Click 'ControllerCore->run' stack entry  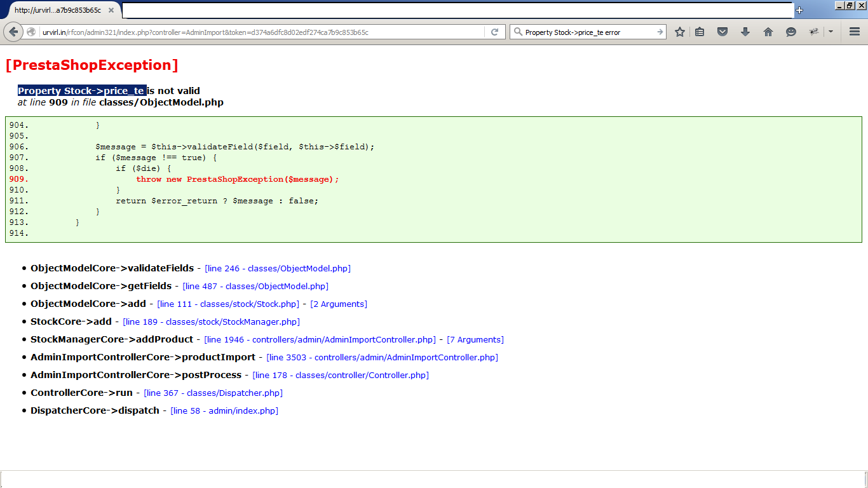[x=82, y=393]
